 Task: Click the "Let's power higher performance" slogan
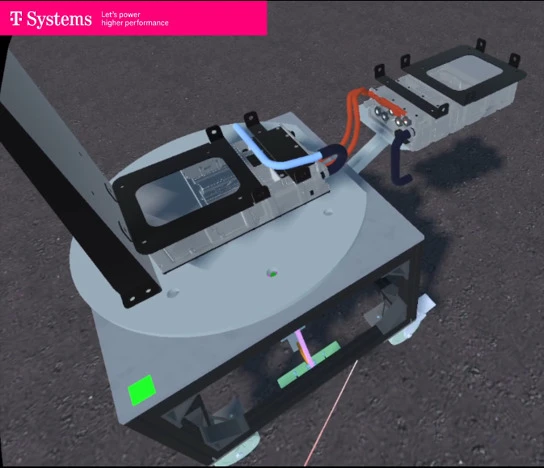135,19
